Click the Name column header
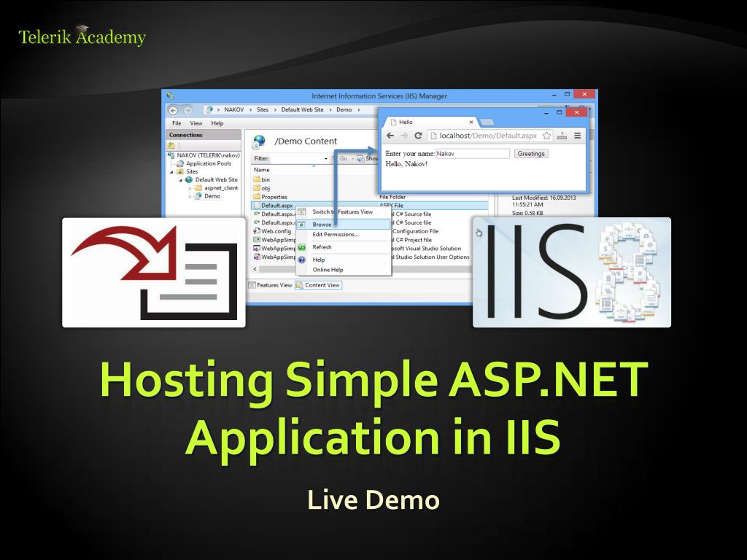Image resolution: width=747 pixels, height=560 pixels. pos(262,170)
